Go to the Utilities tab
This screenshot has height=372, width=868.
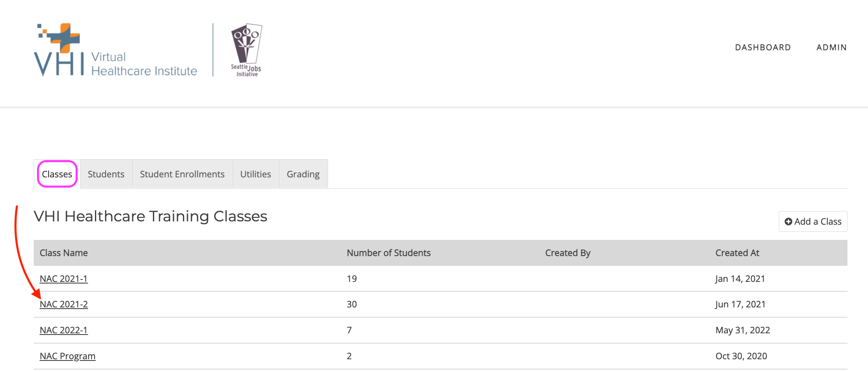(x=256, y=174)
